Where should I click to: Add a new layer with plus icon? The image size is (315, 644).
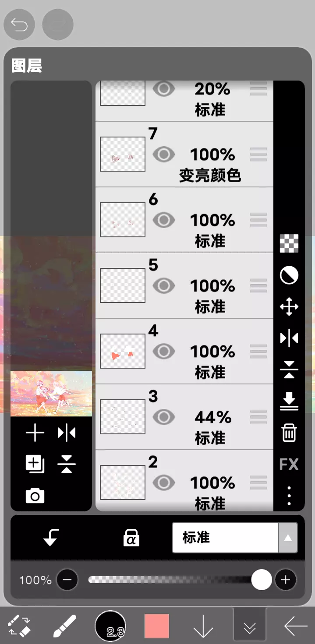click(35, 433)
